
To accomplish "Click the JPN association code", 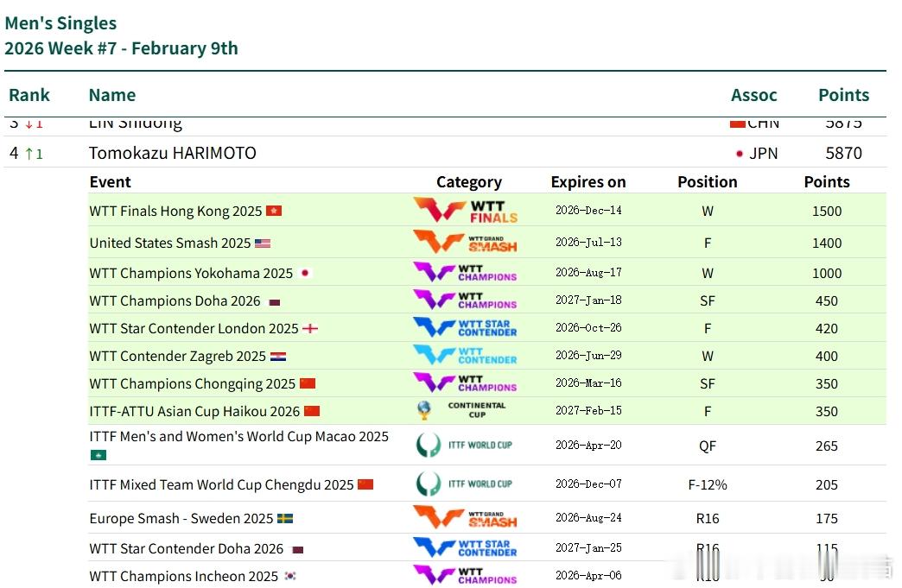I will pos(764,154).
